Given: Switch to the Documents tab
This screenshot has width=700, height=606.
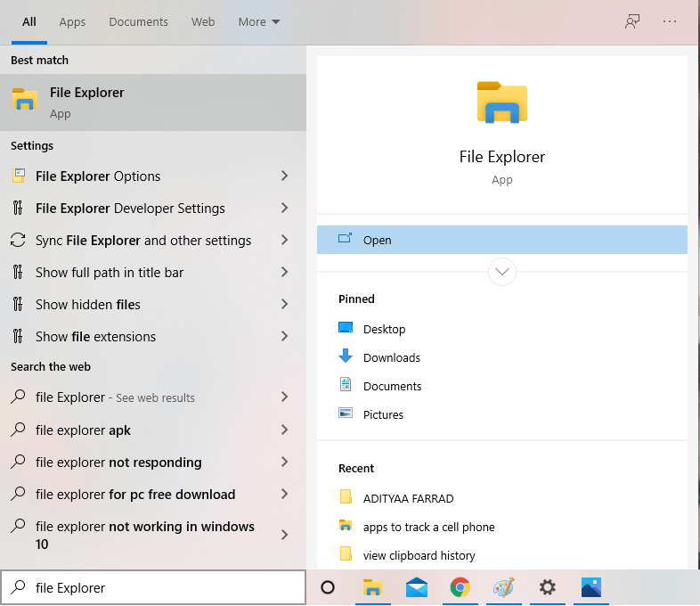Looking at the screenshot, I should [138, 21].
